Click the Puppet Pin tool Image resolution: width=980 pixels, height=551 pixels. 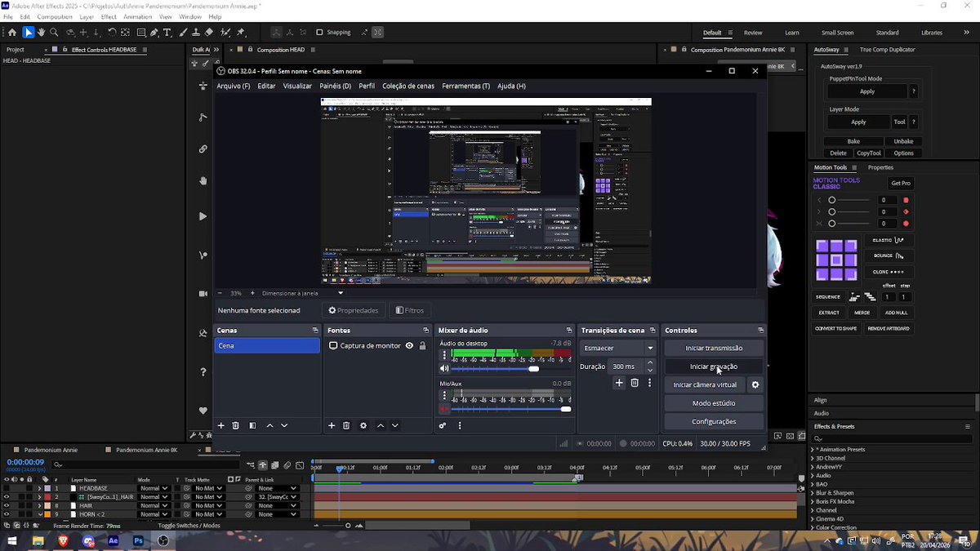(240, 33)
